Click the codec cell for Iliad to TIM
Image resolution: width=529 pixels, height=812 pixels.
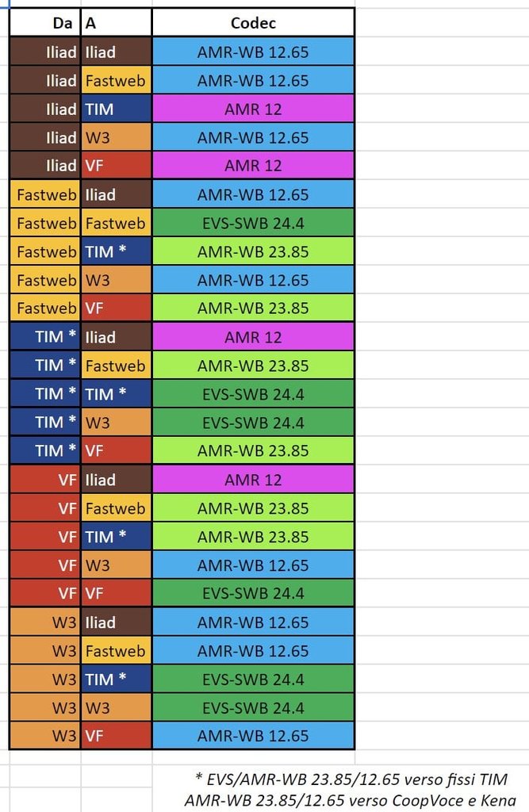(253, 109)
